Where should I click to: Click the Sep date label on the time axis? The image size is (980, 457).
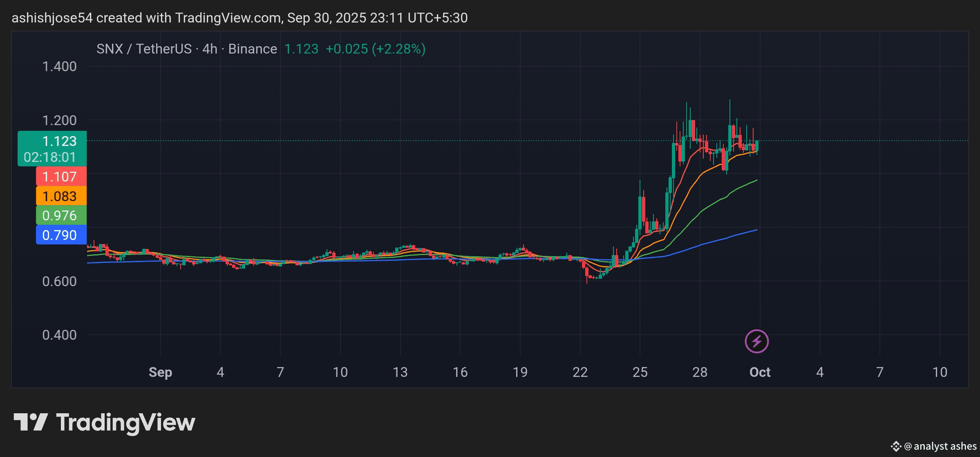[x=160, y=372]
